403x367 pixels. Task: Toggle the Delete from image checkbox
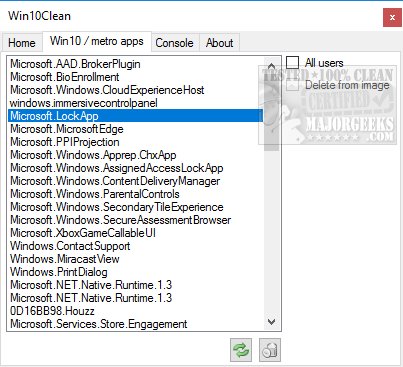[292, 85]
